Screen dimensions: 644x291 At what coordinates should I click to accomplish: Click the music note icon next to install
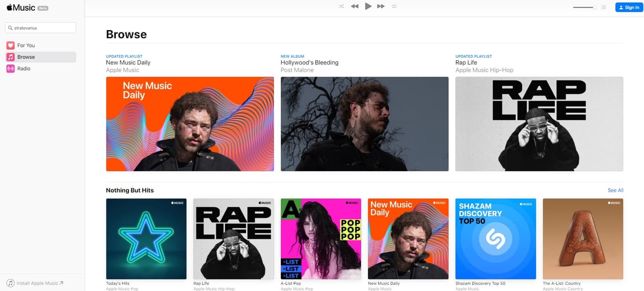(x=10, y=283)
